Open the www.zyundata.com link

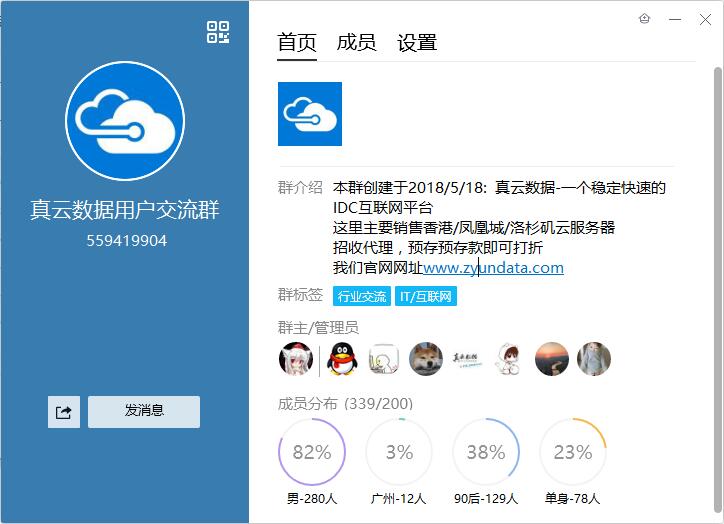[x=494, y=268]
